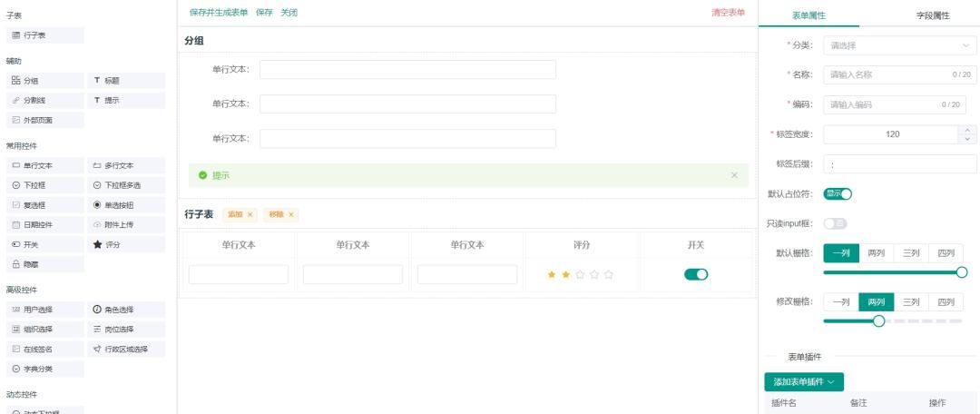The width and height of the screenshot is (980, 414).
Task: Click 清空表单 to clear the form
Action: coord(728,13)
